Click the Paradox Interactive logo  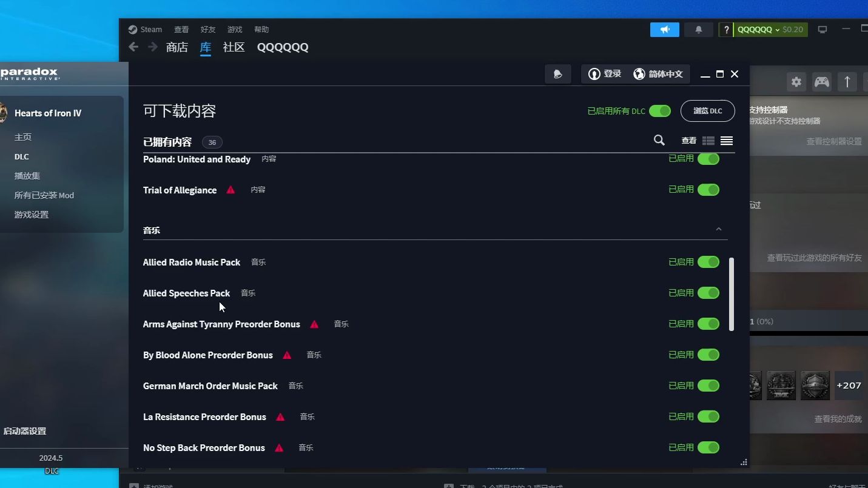pyautogui.click(x=30, y=74)
